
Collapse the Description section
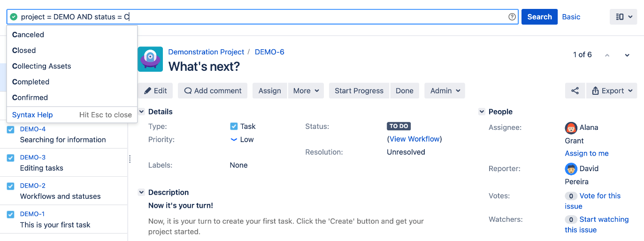141,192
